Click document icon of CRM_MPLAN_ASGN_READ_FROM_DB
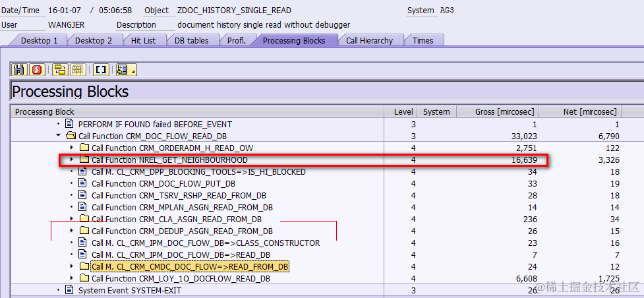 click(x=82, y=207)
